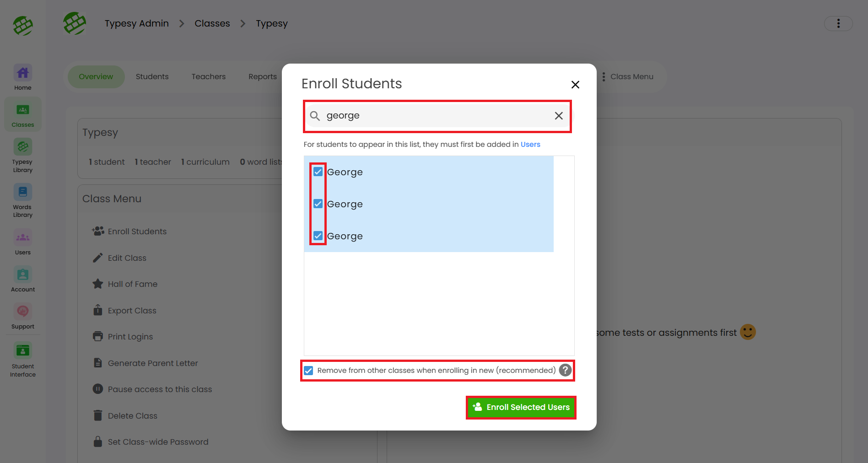
Task: Go to Users in the sidebar
Action: coord(23,238)
